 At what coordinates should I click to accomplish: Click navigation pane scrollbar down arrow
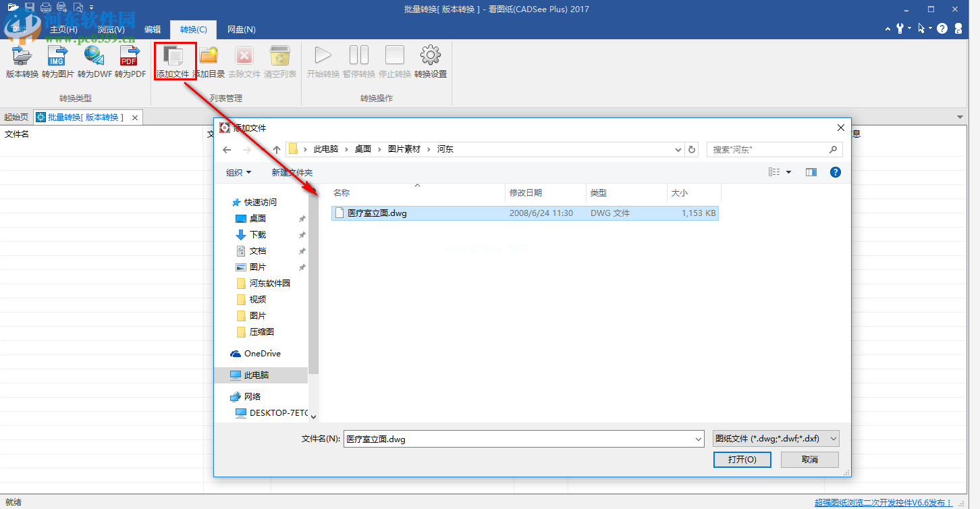(x=313, y=417)
